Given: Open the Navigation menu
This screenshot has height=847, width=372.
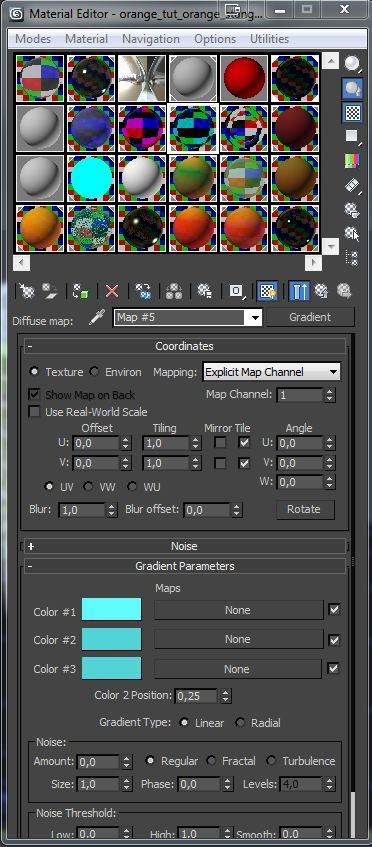Looking at the screenshot, I should click(151, 39).
